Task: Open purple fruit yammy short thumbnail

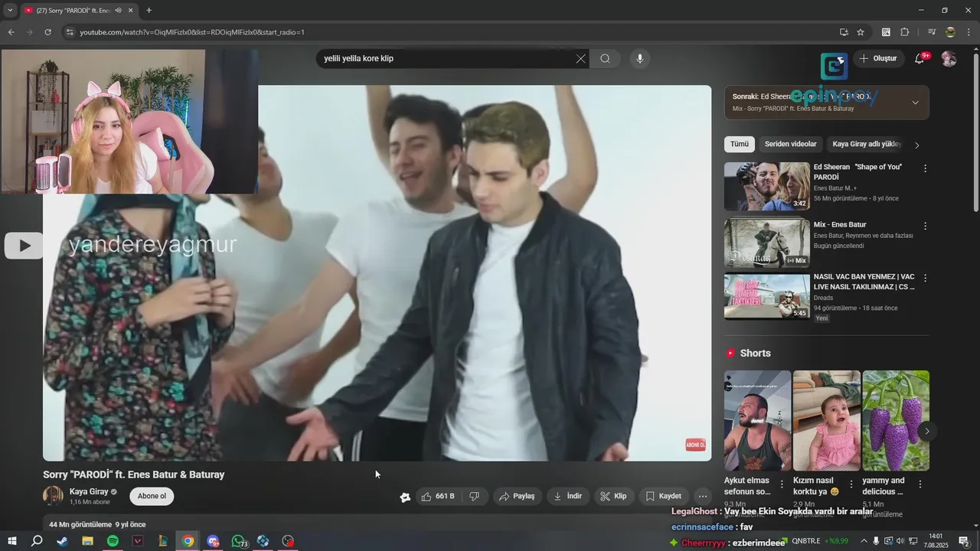Action: tap(896, 421)
